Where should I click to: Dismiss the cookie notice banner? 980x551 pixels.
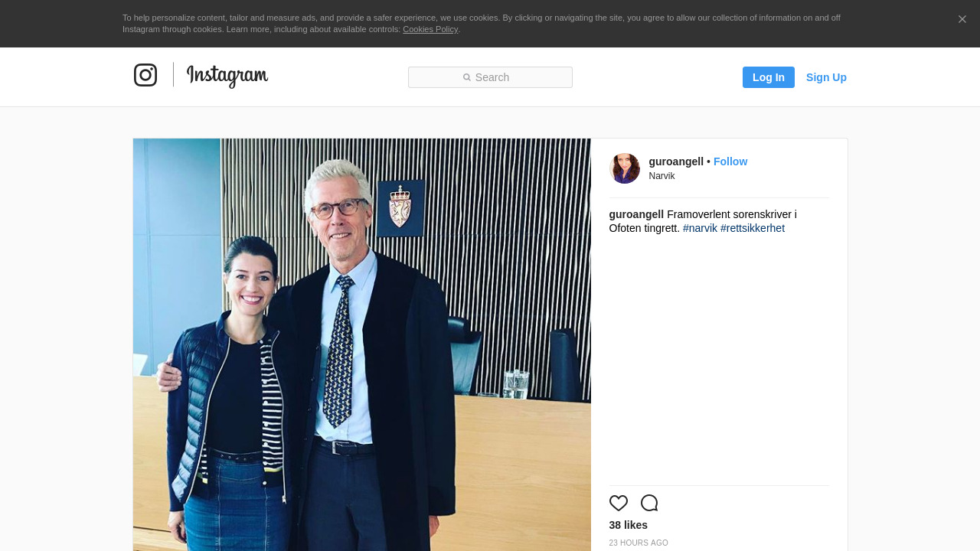962,19
